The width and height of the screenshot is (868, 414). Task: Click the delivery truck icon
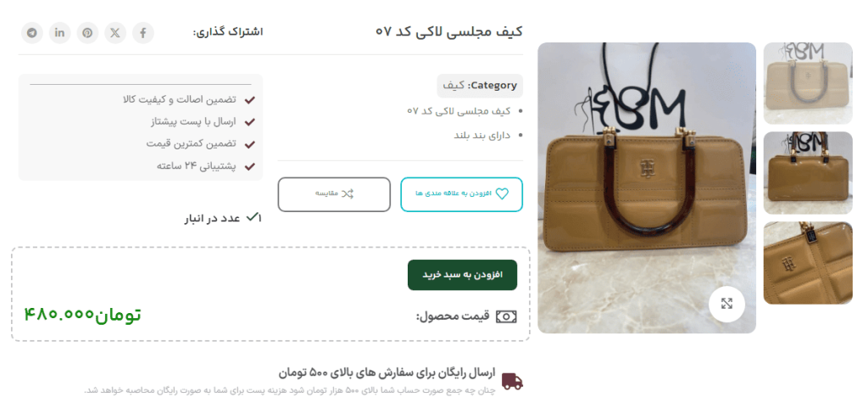[x=512, y=381]
